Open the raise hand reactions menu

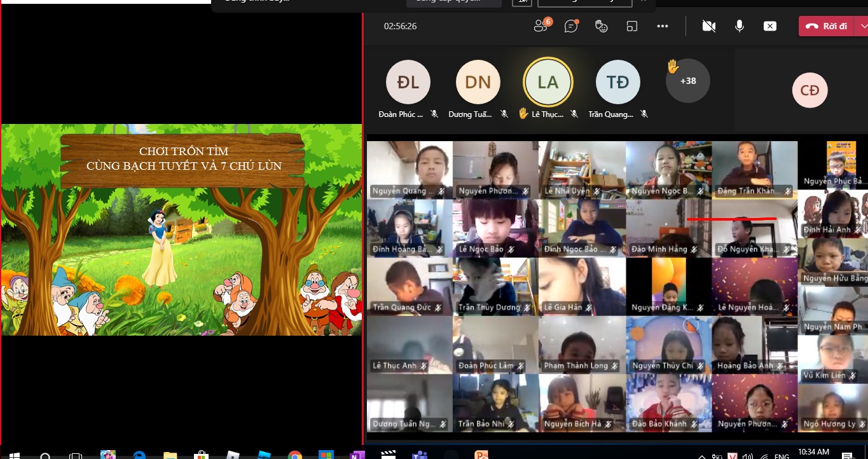601,26
